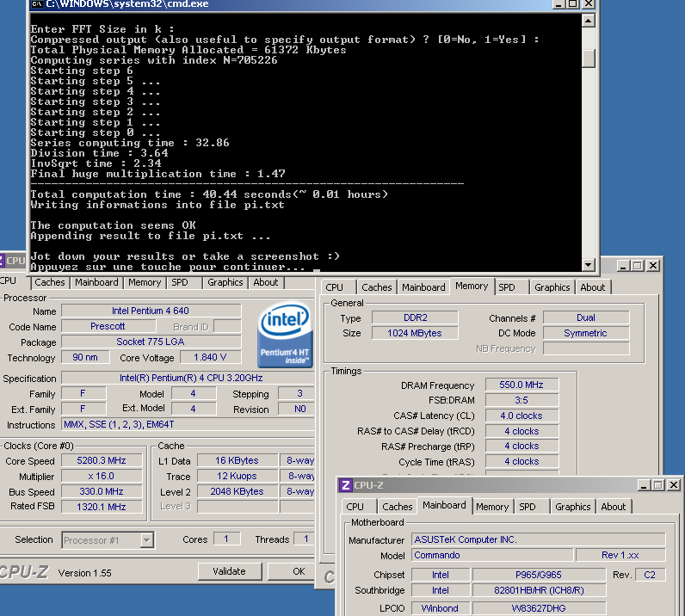Image resolution: width=685 pixels, height=616 pixels.
Task: Click the OK button in CPU-Z
Action: pyautogui.click(x=292, y=571)
